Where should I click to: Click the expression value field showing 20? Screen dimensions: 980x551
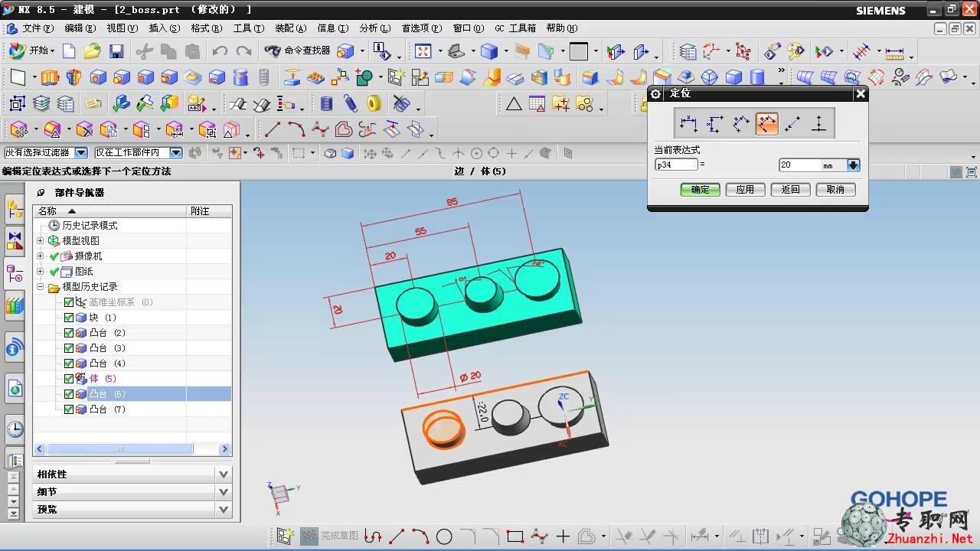pyautogui.click(x=800, y=165)
